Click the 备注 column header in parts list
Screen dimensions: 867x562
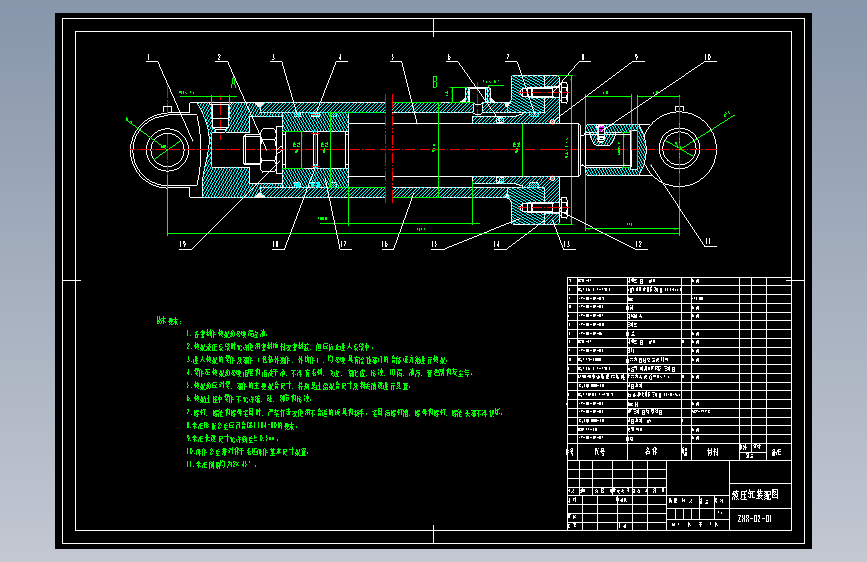coord(777,452)
